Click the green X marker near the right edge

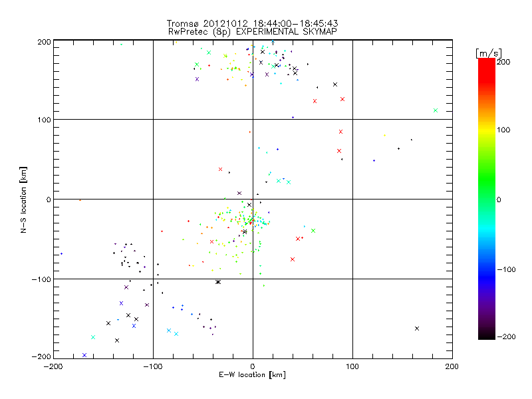pyautogui.click(x=436, y=110)
